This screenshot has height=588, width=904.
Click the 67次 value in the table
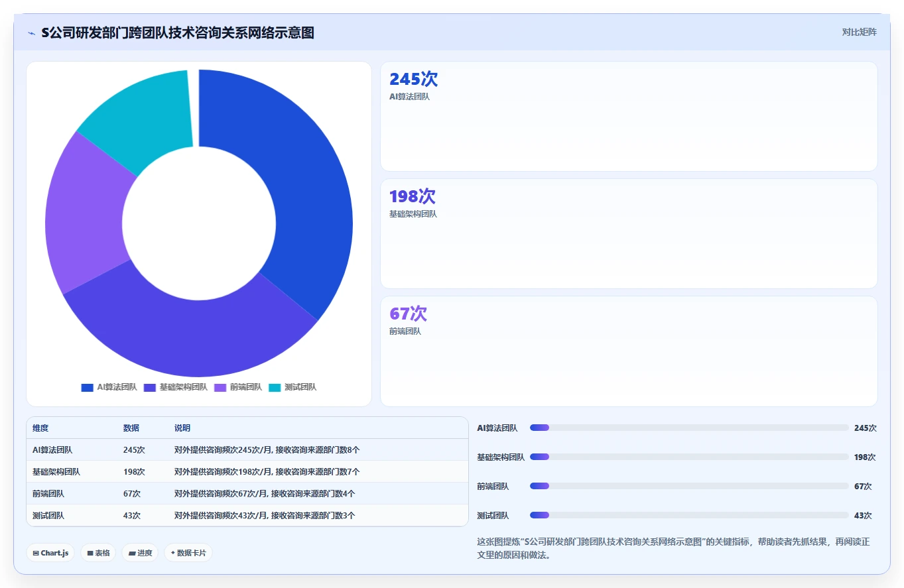132,494
